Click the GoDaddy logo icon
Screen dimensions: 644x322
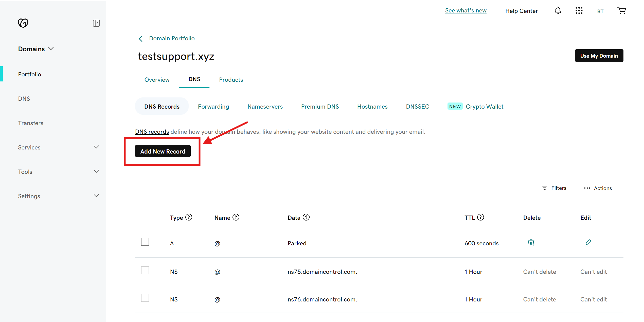(x=23, y=23)
